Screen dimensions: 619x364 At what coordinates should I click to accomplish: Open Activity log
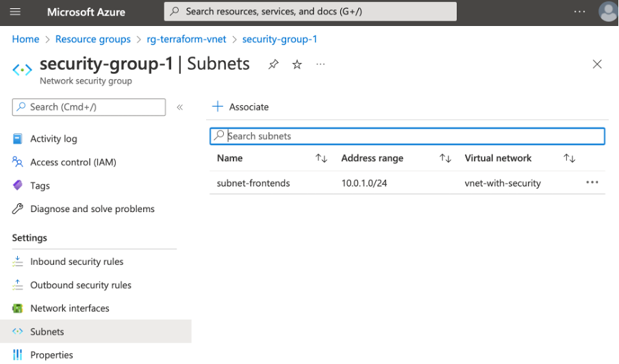pyautogui.click(x=53, y=139)
